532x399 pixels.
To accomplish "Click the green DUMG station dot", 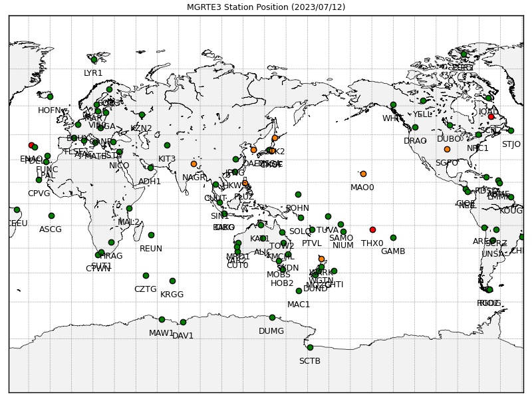I will point(272,318).
